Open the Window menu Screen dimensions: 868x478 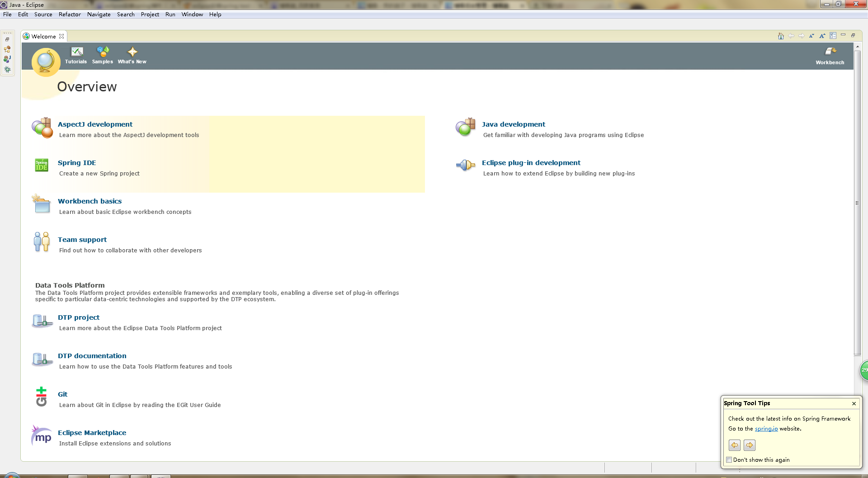[192, 14]
